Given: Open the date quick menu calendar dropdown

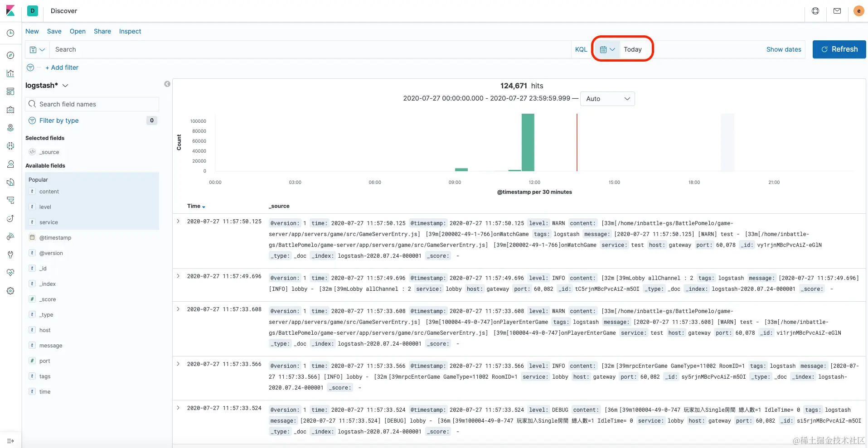Looking at the screenshot, I should click(x=607, y=49).
